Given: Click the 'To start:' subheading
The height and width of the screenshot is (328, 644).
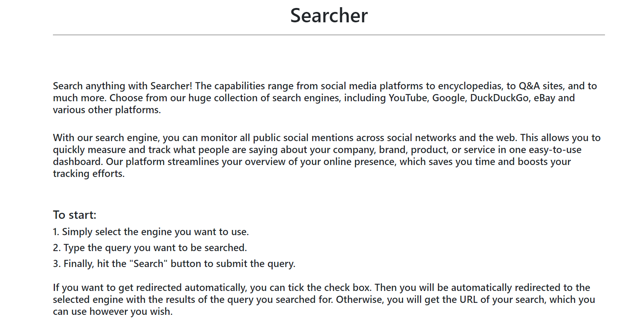Looking at the screenshot, I should [75, 215].
